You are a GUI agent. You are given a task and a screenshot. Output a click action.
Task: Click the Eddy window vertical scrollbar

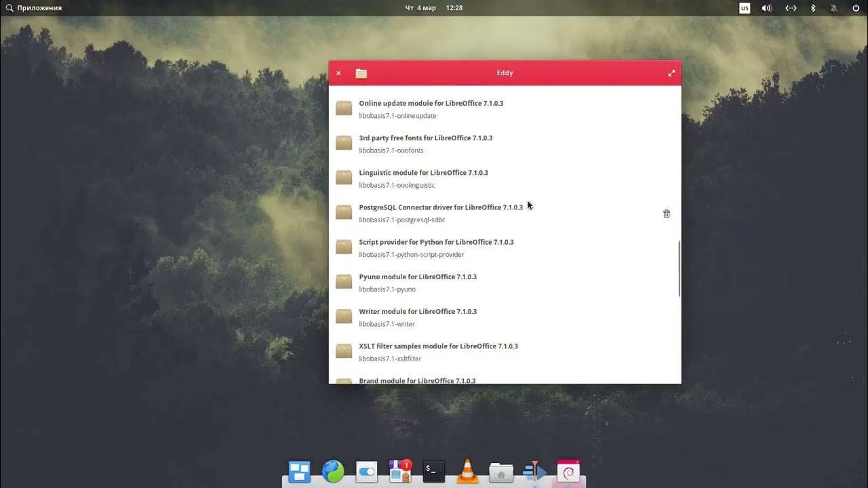[679, 268]
